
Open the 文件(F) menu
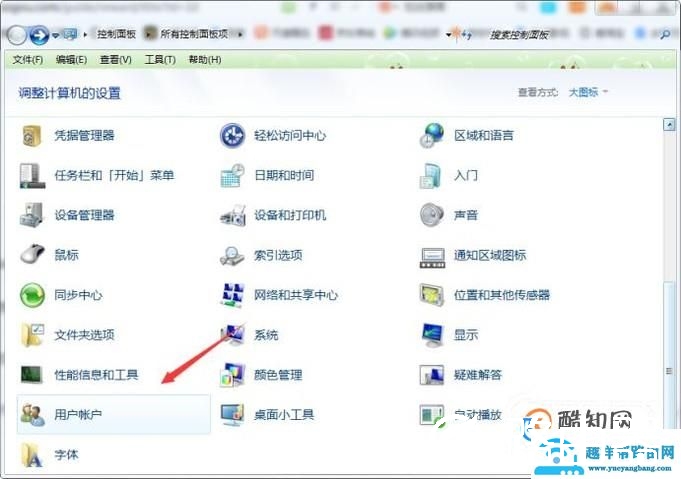click(x=28, y=59)
